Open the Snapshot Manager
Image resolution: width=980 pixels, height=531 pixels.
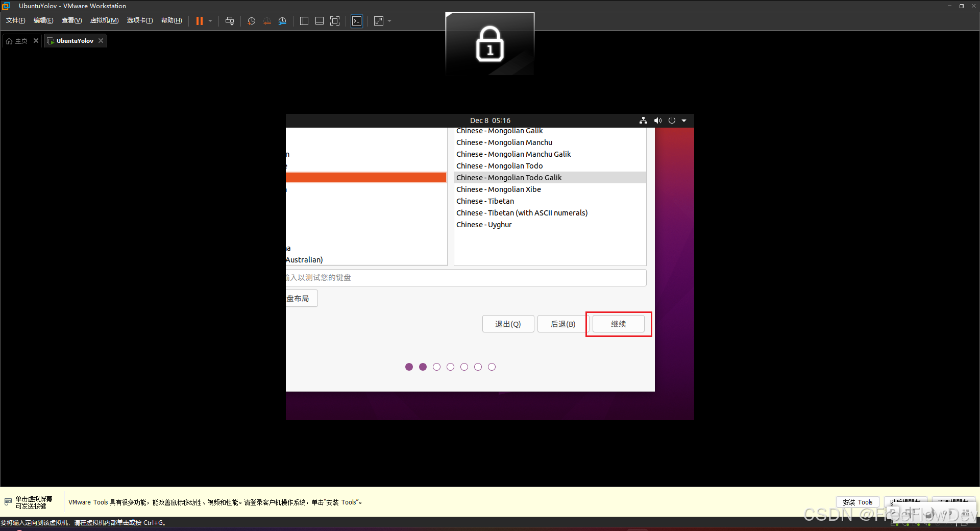point(283,21)
